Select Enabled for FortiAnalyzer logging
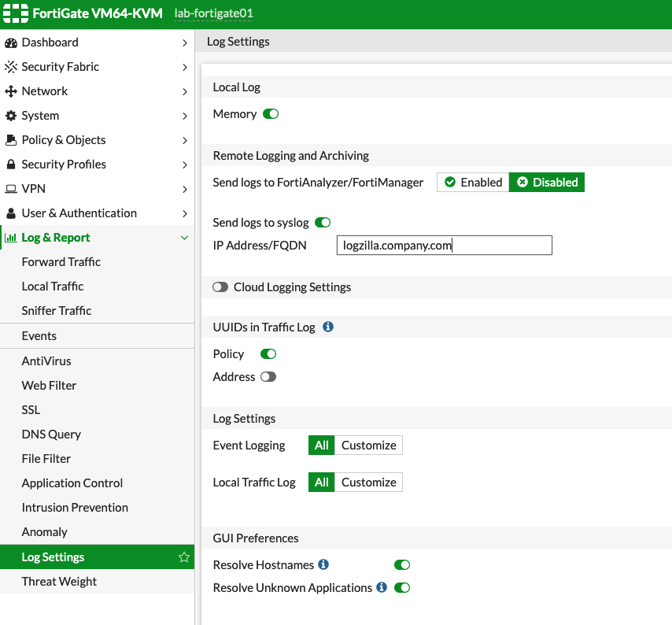 pos(473,183)
